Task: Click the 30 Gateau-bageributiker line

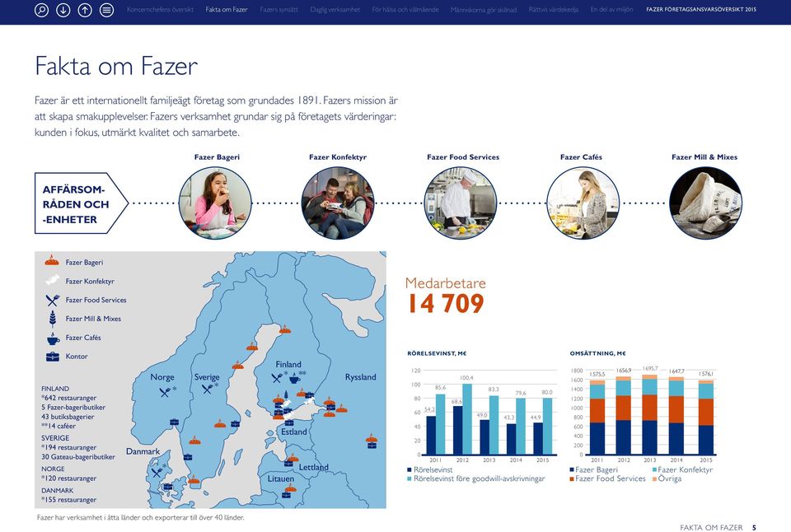Action: point(78,457)
